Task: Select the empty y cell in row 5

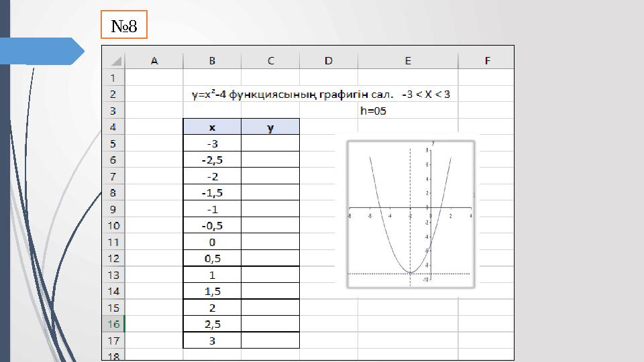Action: click(x=270, y=143)
